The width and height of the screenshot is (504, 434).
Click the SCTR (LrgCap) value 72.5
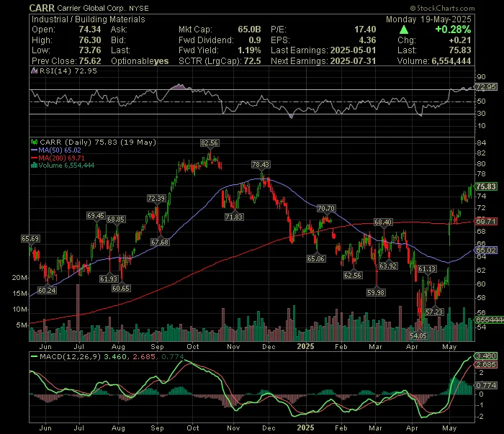pyautogui.click(x=252, y=60)
